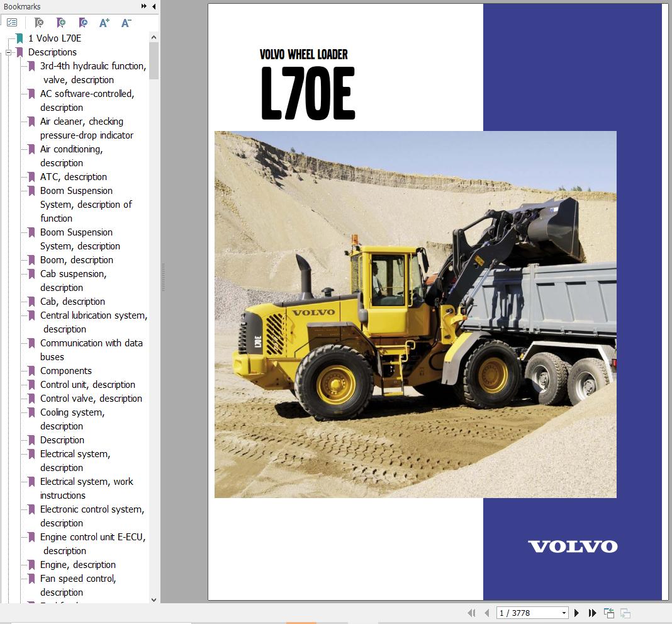Click the bookmarks scrollbar down arrow
This screenshot has height=624, width=672.
[154, 599]
